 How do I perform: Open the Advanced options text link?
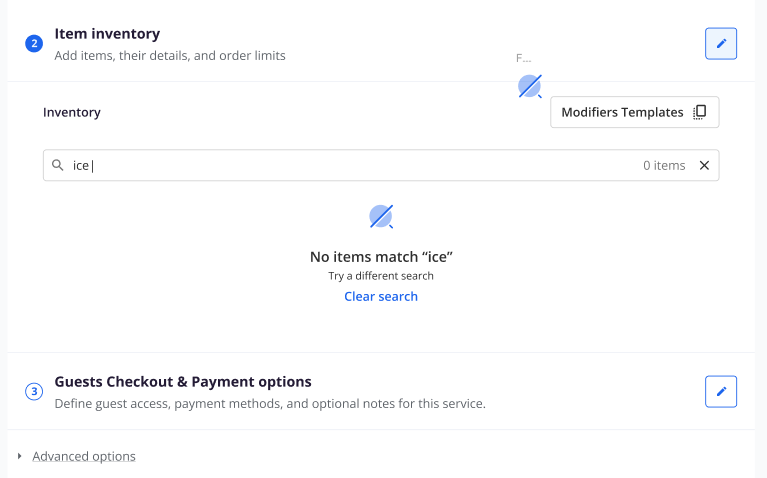(x=84, y=456)
